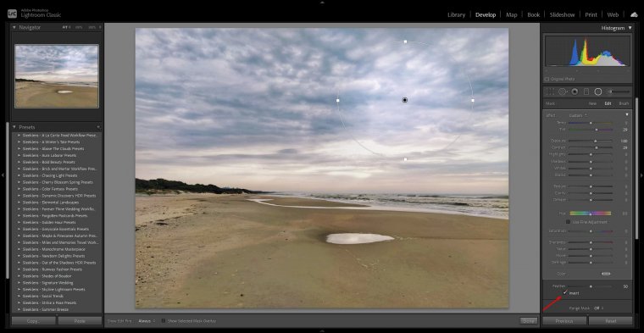Switch to the Slideshow module
Viewport: 644px width, 333px height.
click(563, 14)
